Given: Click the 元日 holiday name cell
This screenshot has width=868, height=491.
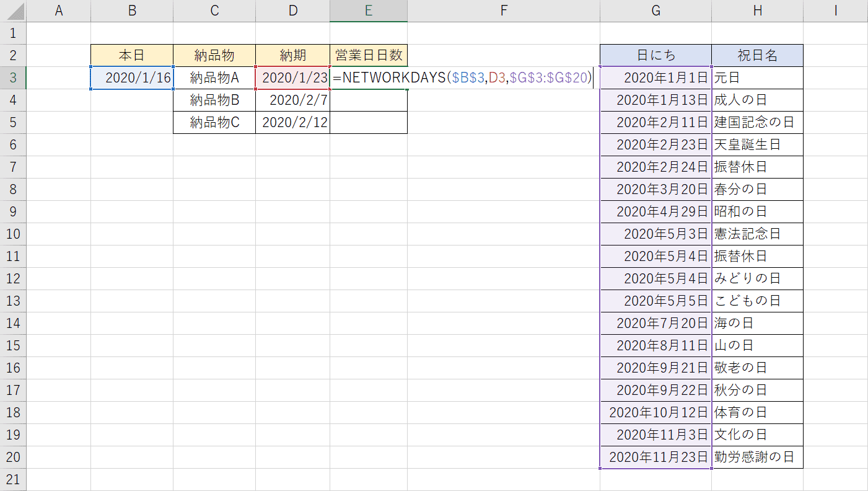Looking at the screenshot, I should coord(757,78).
